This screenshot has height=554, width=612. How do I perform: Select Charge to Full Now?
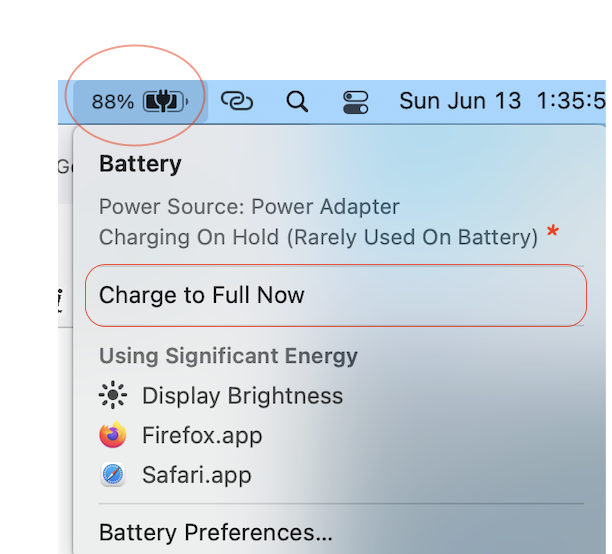click(202, 295)
